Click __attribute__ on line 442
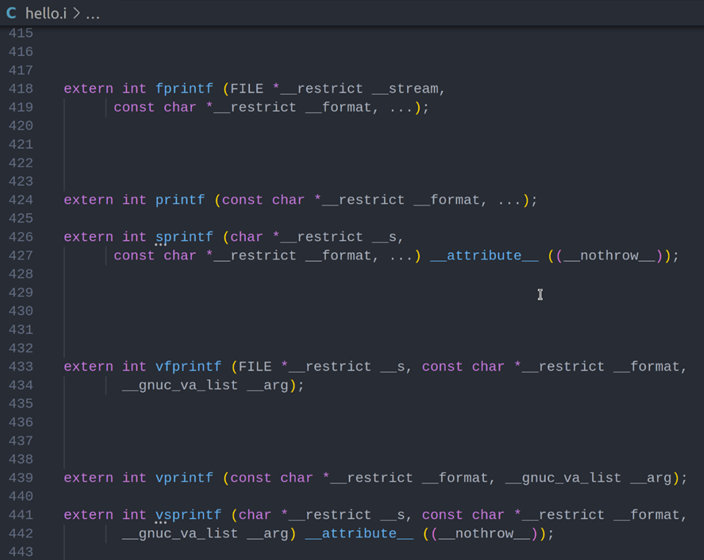This screenshot has width=704, height=560. 359,534
